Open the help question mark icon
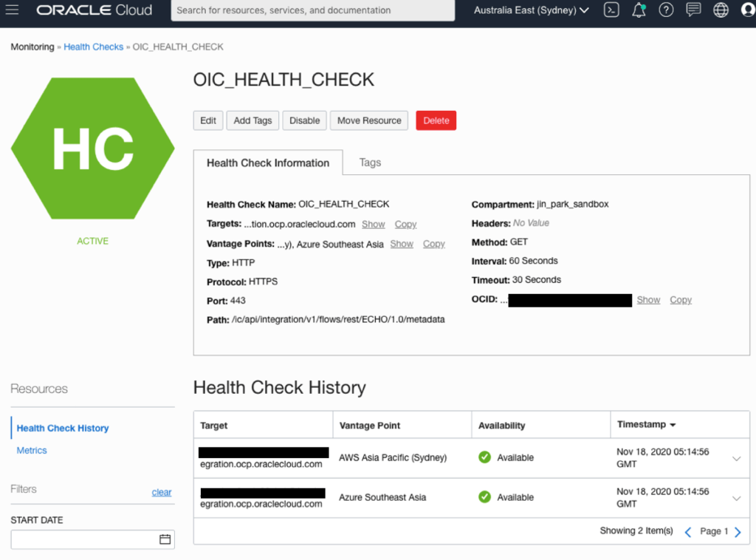 666,10
